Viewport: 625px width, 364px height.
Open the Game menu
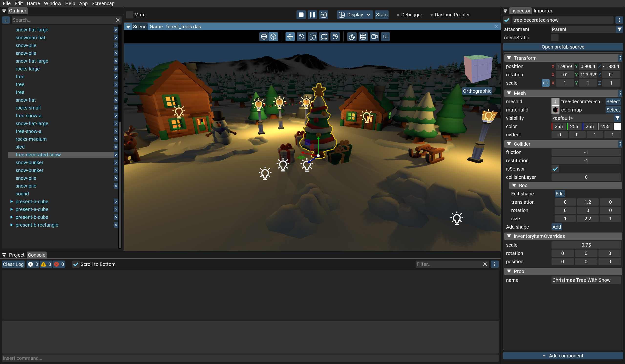click(33, 3)
